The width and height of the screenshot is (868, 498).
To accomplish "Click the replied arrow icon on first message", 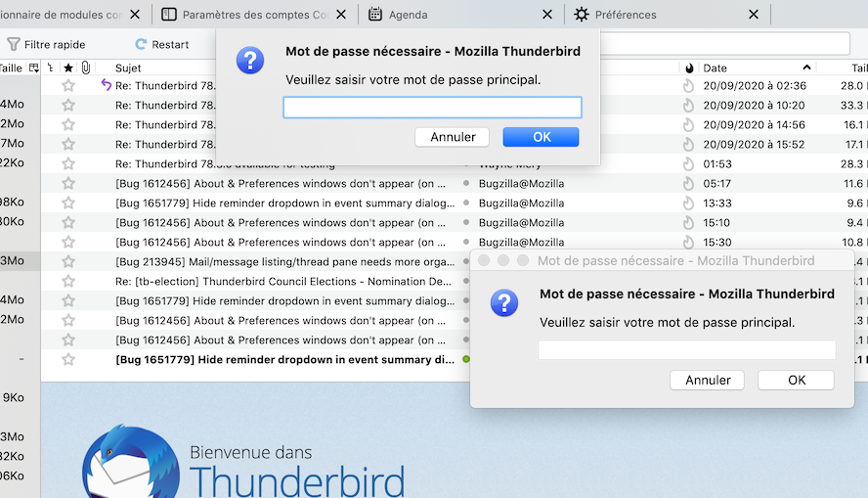I will click(x=106, y=84).
